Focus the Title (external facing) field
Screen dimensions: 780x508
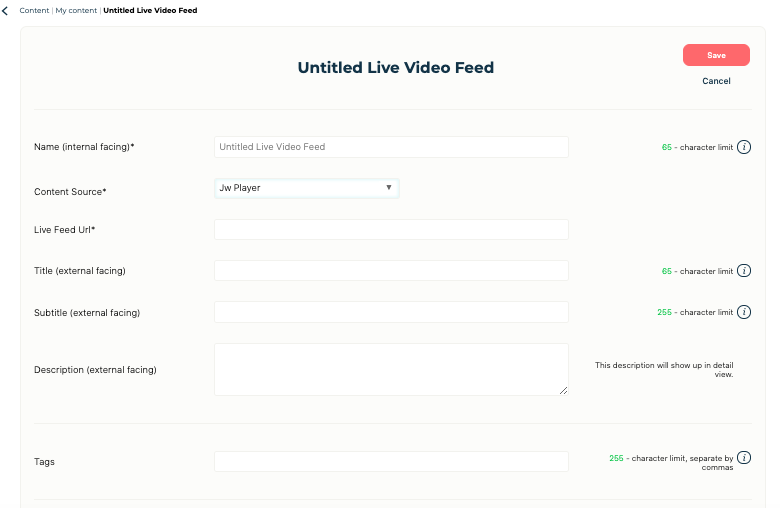tap(391, 271)
